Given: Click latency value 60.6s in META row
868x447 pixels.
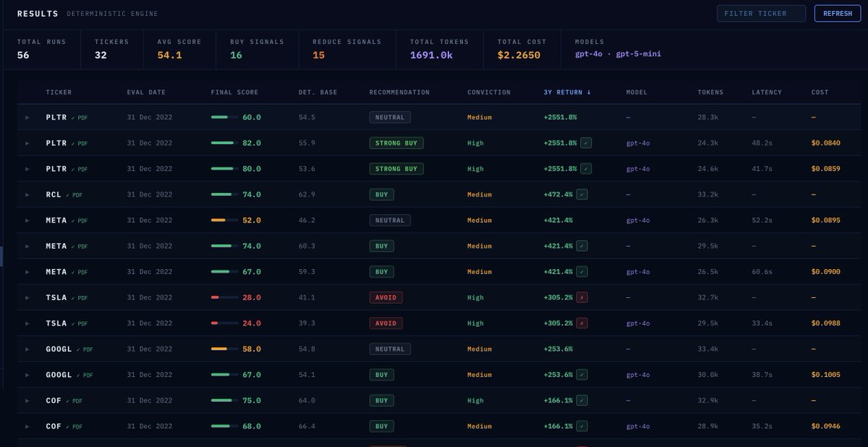Looking at the screenshot, I should click(762, 272).
